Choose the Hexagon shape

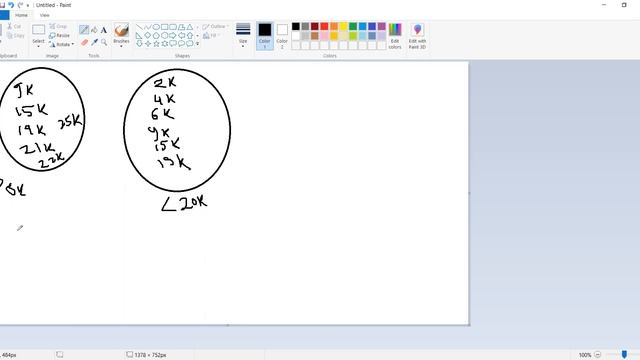click(164, 36)
